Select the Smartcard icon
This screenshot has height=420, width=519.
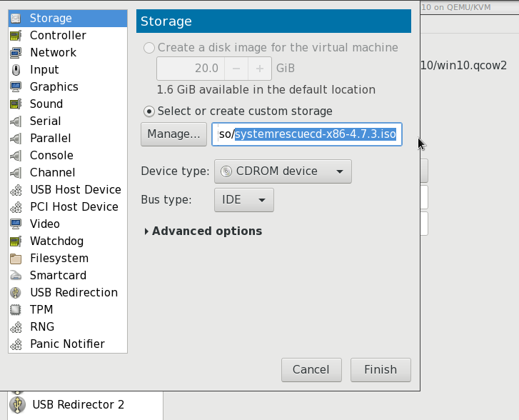[x=16, y=276]
